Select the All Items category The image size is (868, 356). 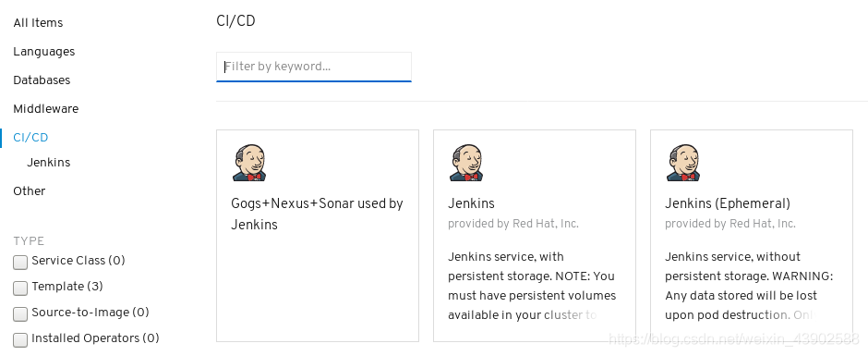(38, 23)
